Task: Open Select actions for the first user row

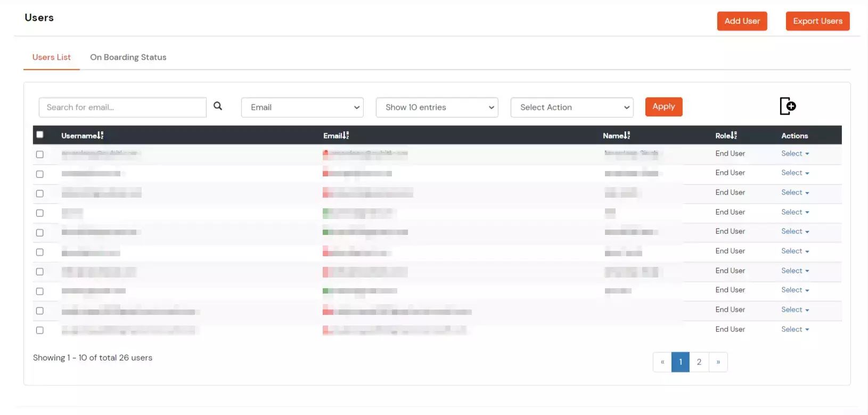Action: (x=795, y=153)
